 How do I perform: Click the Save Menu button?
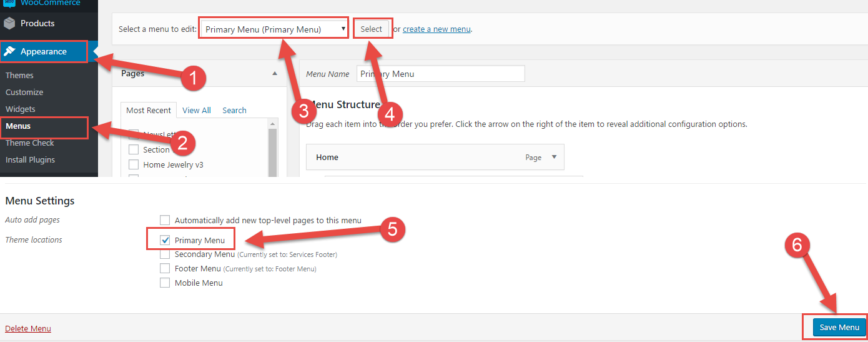click(839, 327)
